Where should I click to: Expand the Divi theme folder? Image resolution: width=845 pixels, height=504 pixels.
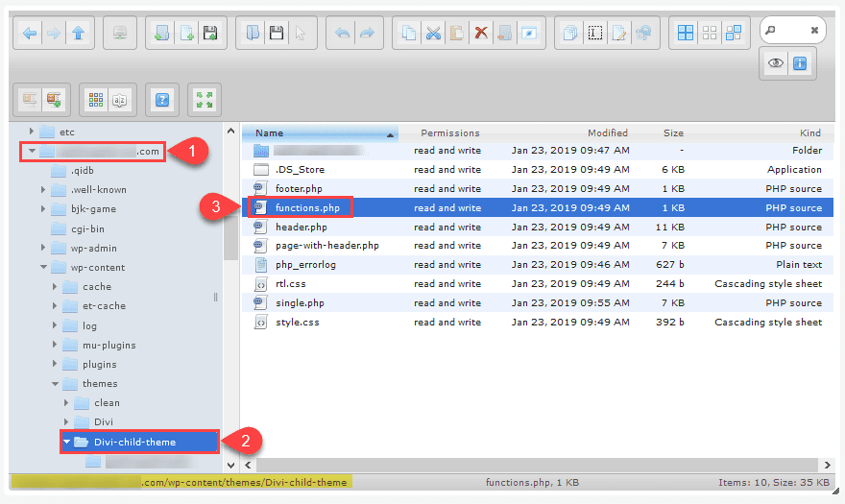coord(65,422)
